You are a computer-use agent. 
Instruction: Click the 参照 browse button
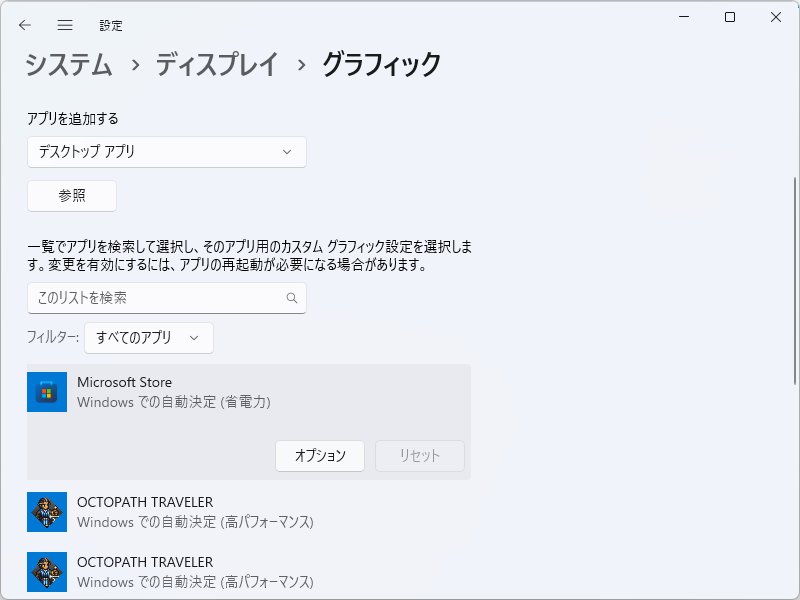coord(71,196)
